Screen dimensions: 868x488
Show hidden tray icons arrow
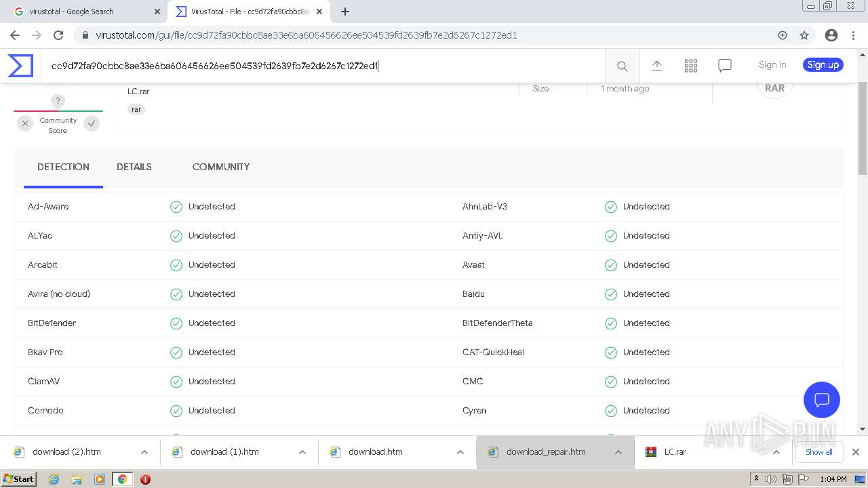[756, 479]
